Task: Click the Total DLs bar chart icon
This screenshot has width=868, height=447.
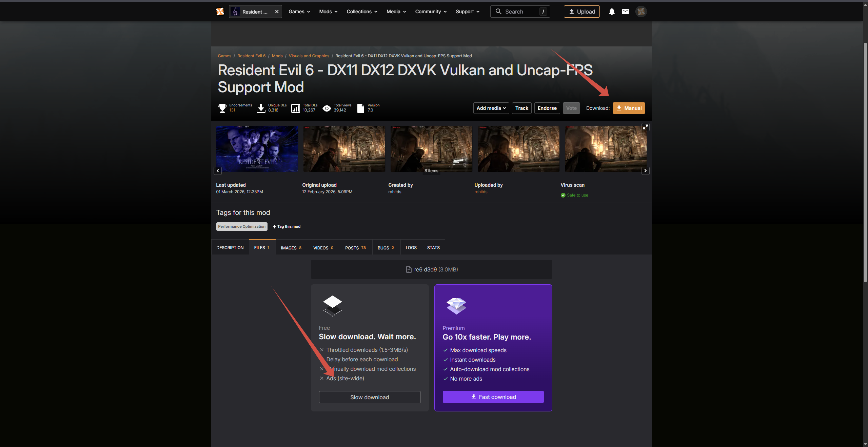Action: pos(296,108)
